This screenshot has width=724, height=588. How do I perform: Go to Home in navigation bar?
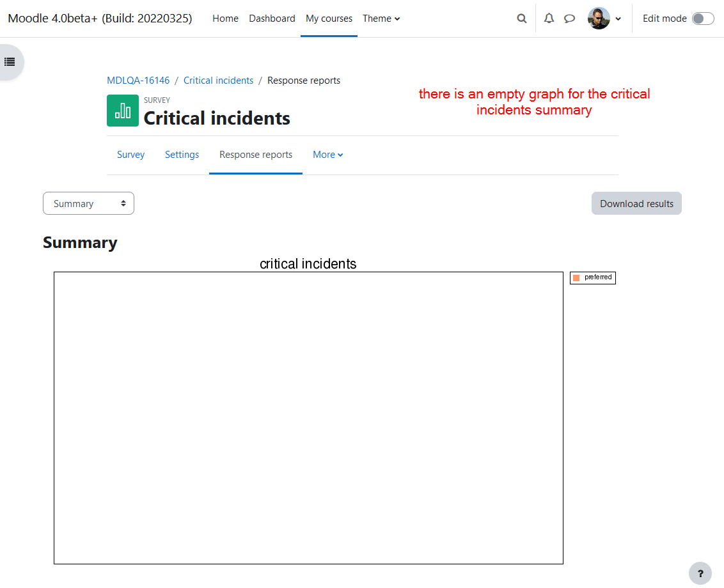tap(225, 19)
